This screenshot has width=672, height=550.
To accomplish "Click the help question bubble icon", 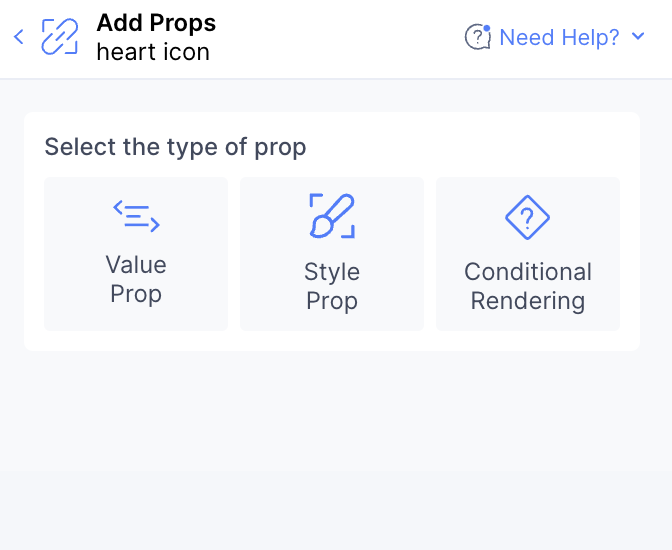I will point(478,37).
